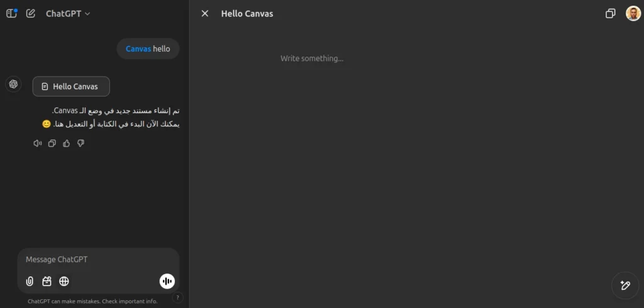
Task: Click the Arabic line beginning with يمكنك الآن
Action: pyautogui.click(x=111, y=124)
